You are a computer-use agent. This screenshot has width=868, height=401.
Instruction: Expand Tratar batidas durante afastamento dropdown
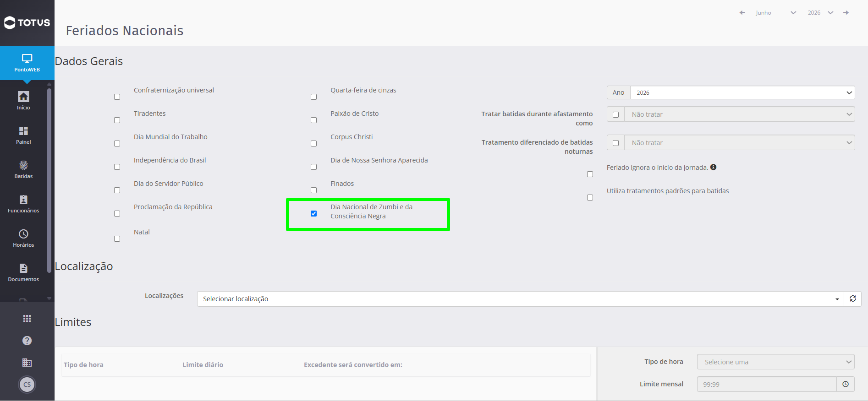click(x=739, y=114)
